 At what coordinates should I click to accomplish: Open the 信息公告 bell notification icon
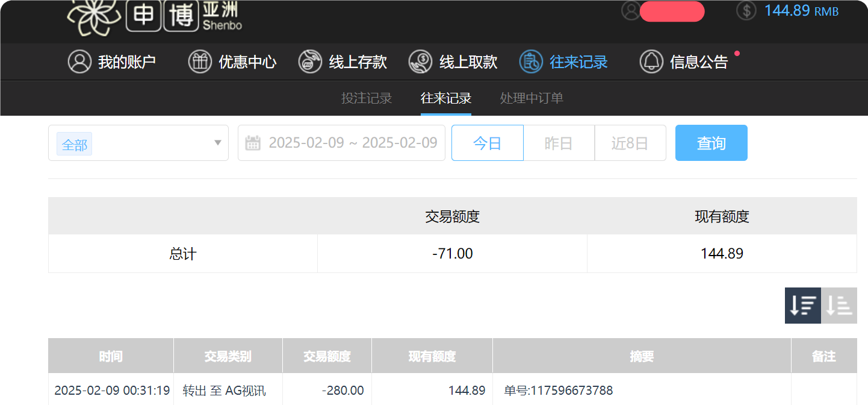651,61
